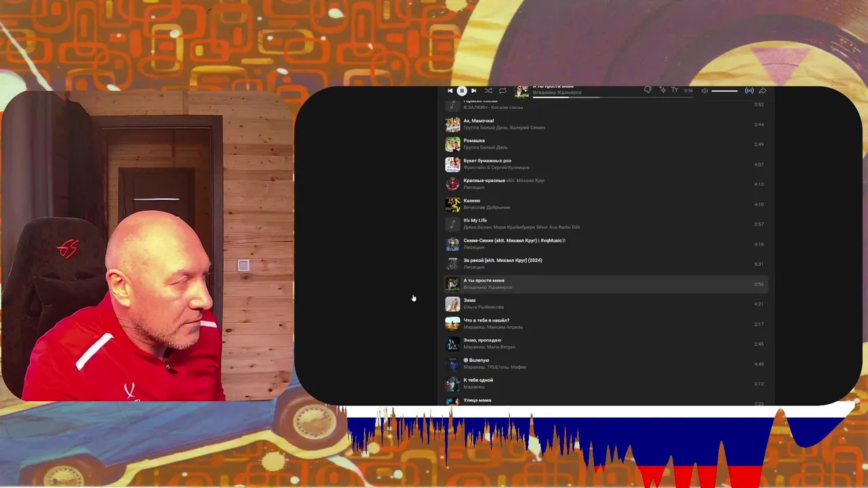Open artist Фристайл & Сергей Кузнецов

click(496, 167)
